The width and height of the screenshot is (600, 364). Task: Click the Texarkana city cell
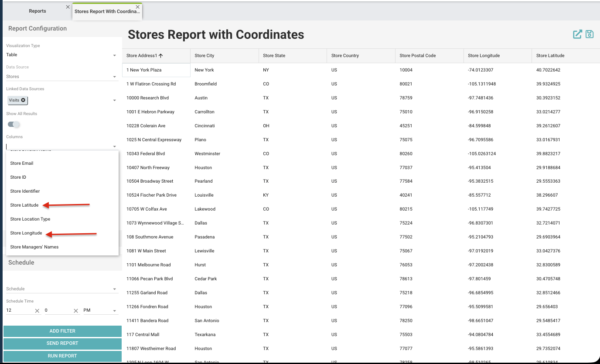pyautogui.click(x=225, y=335)
